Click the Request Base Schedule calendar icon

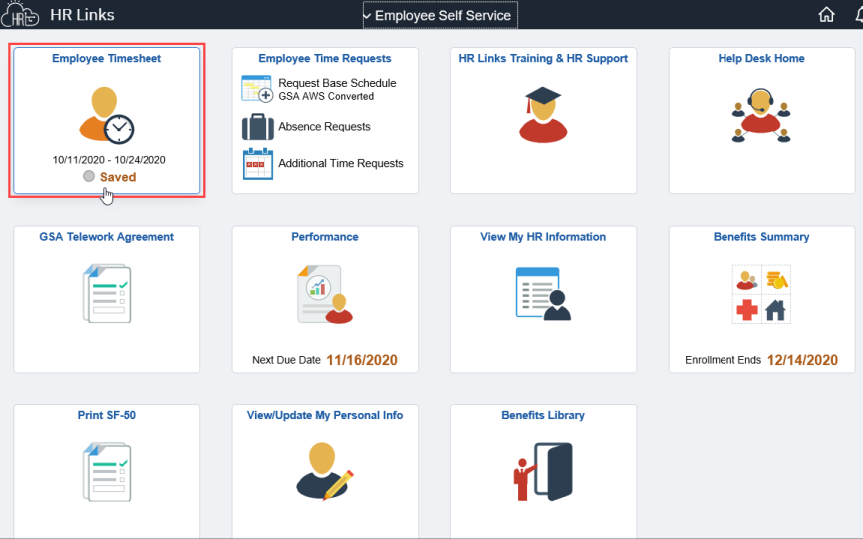pyautogui.click(x=257, y=89)
